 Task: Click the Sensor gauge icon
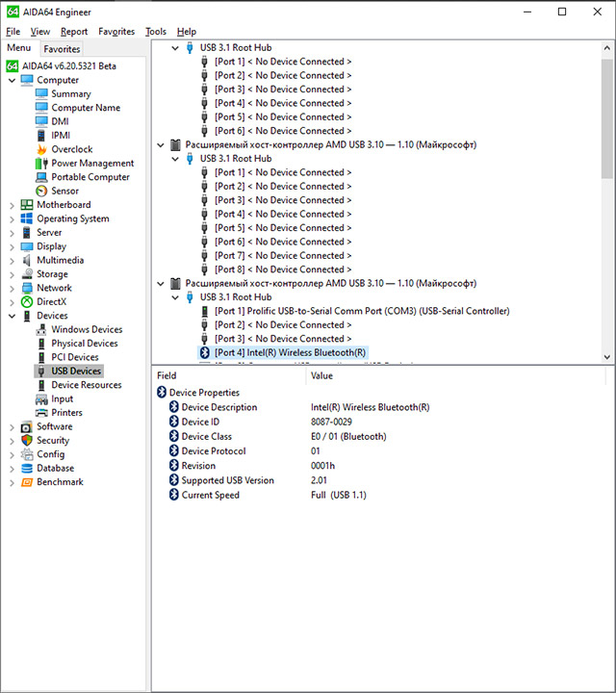click(41, 191)
